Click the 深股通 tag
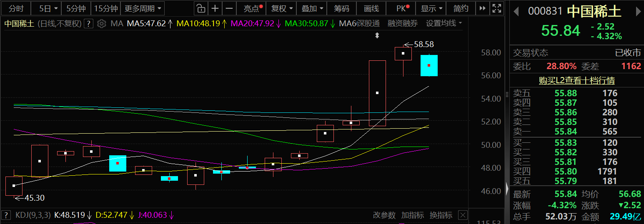The height and width of the screenshot is (224, 644). 369,24
